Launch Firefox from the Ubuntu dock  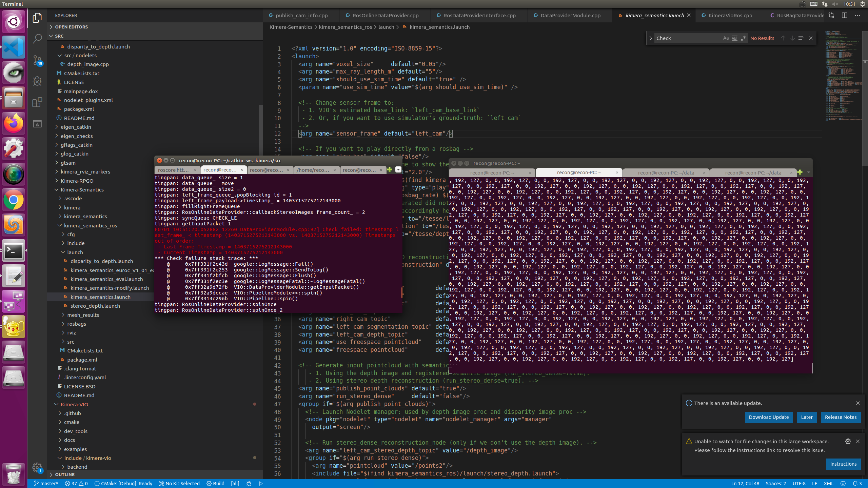coord(13,123)
